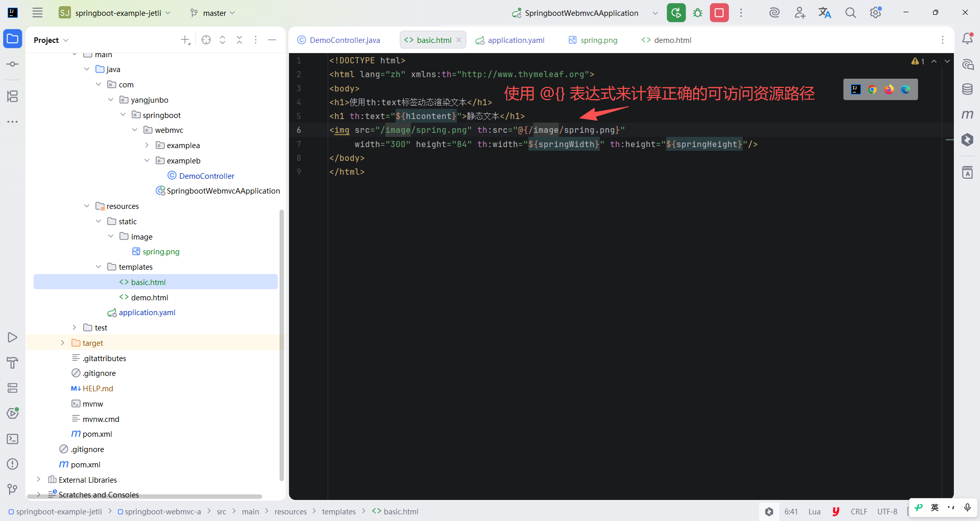Open Search Everywhere magnifier
This screenshot has width=980, height=521.
click(850, 13)
